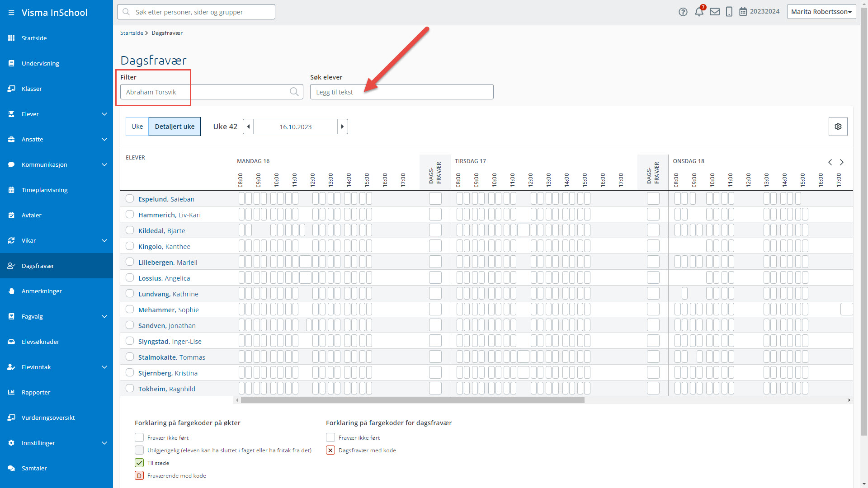Screen dimensions: 868x488
Task: Open Undervisning in sidebar
Action: pos(40,63)
